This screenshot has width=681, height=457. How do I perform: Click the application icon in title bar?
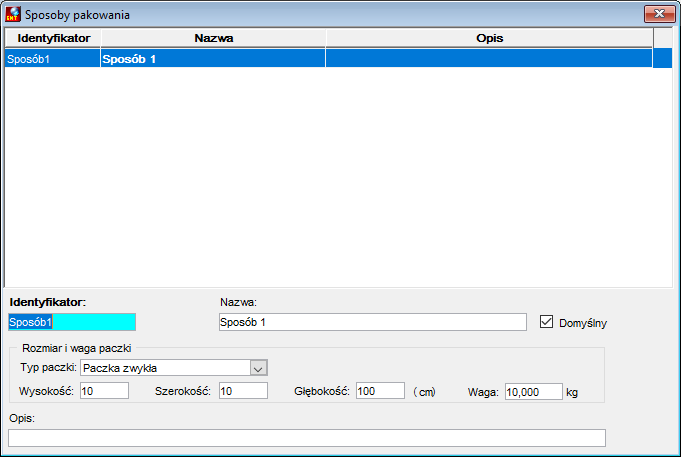(x=13, y=14)
